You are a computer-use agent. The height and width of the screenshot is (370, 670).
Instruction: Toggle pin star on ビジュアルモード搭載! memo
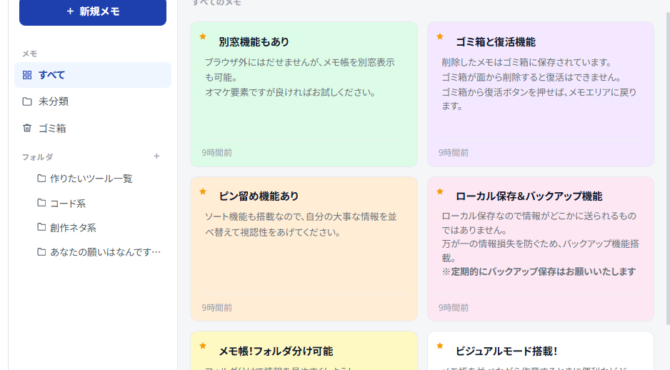[x=440, y=346]
